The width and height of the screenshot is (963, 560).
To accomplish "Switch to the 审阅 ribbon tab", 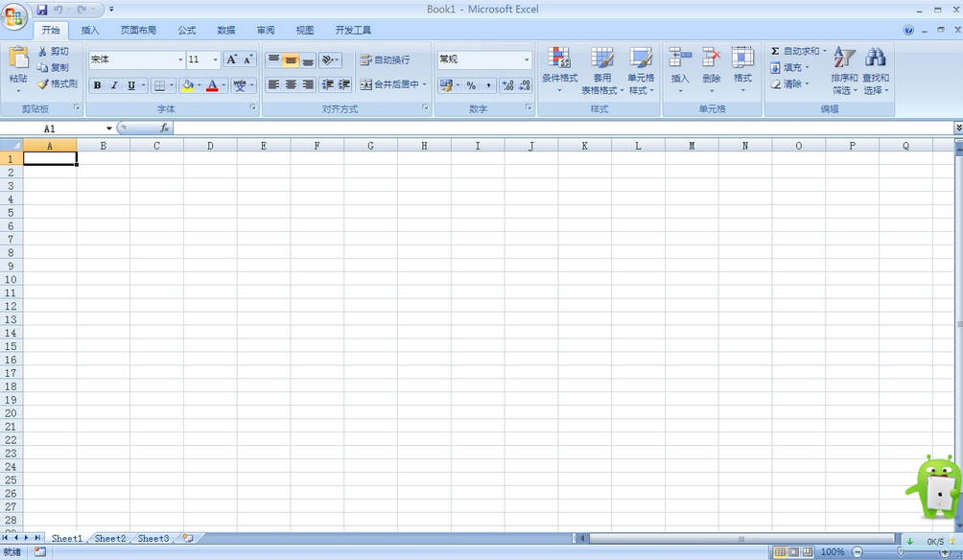I will point(266,30).
